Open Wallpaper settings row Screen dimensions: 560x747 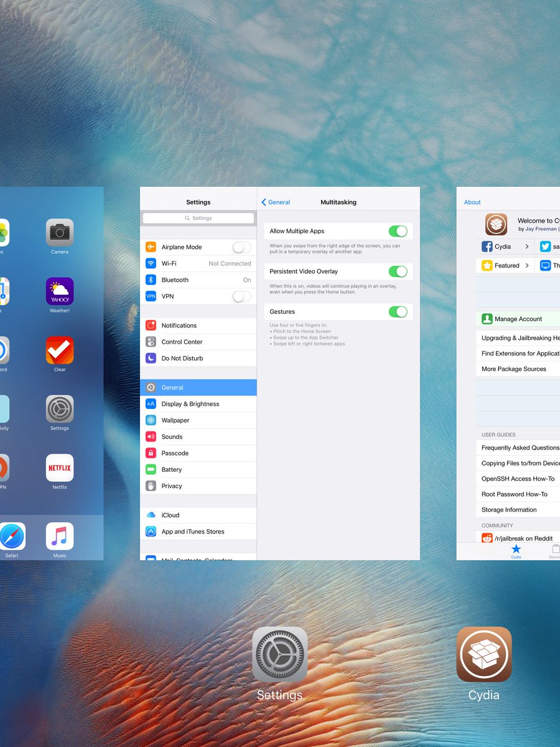pos(198,420)
